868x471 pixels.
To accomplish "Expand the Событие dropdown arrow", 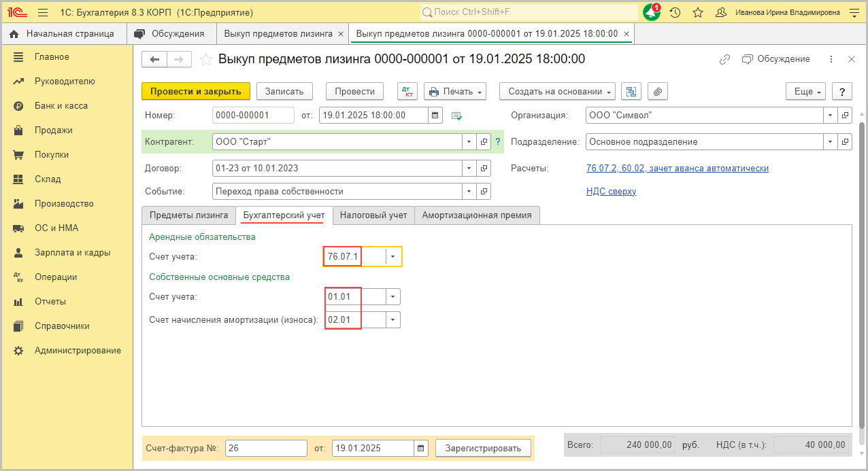I will point(469,192).
